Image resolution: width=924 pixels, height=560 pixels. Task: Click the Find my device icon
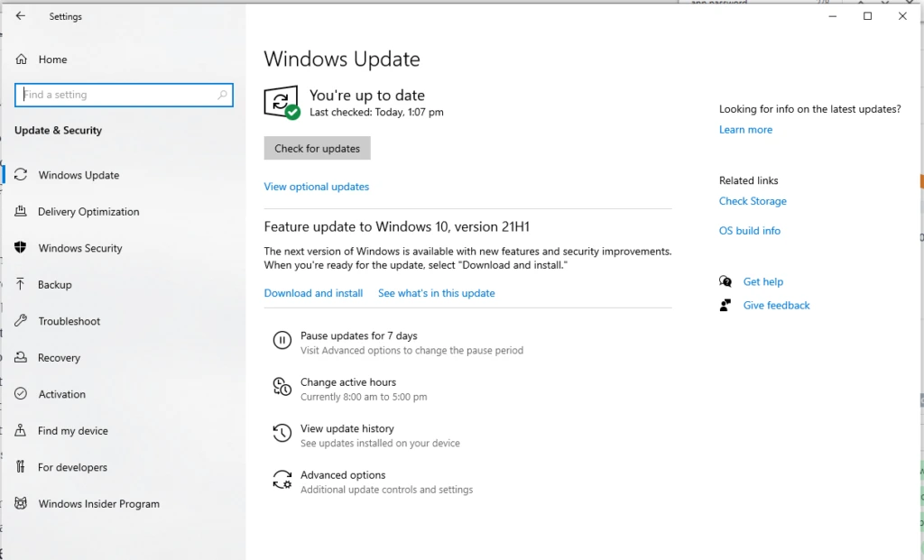[x=21, y=430]
